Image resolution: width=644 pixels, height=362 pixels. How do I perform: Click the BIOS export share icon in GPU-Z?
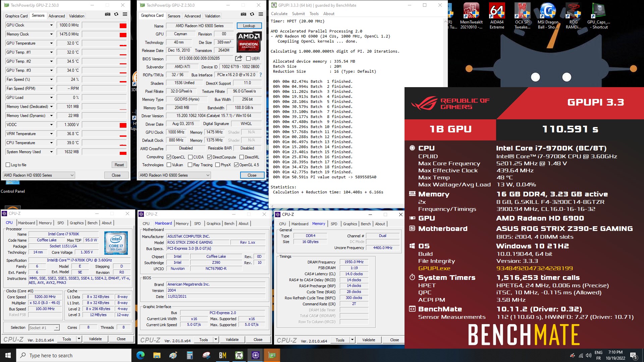tap(238, 58)
